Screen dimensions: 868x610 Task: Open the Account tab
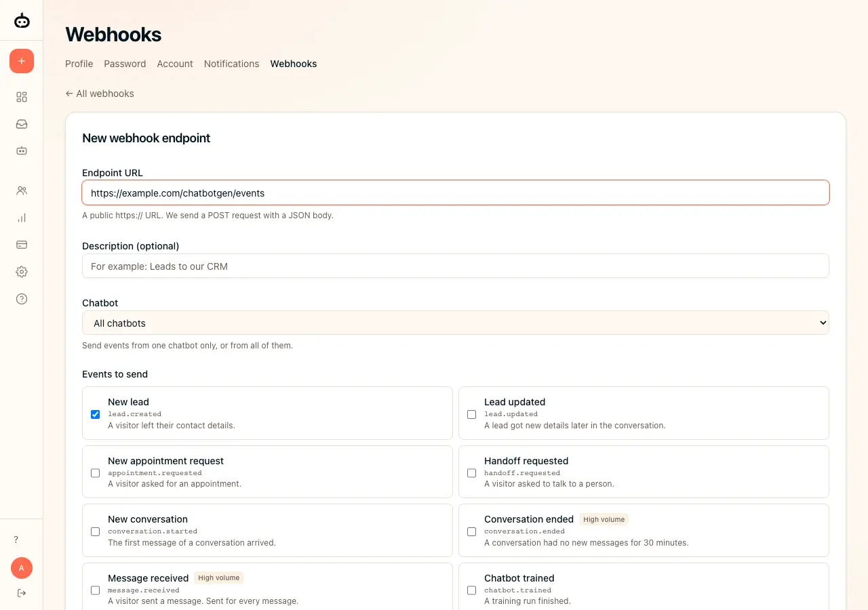pyautogui.click(x=175, y=64)
